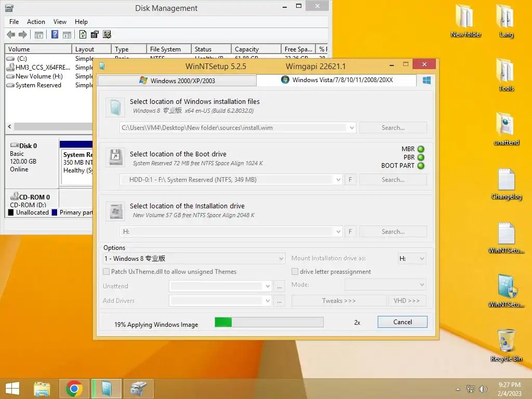The width and height of the screenshot is (532, 399).
Task: Click Disk Management horizontal scrollbar left arrow
Action: point(9,127)
